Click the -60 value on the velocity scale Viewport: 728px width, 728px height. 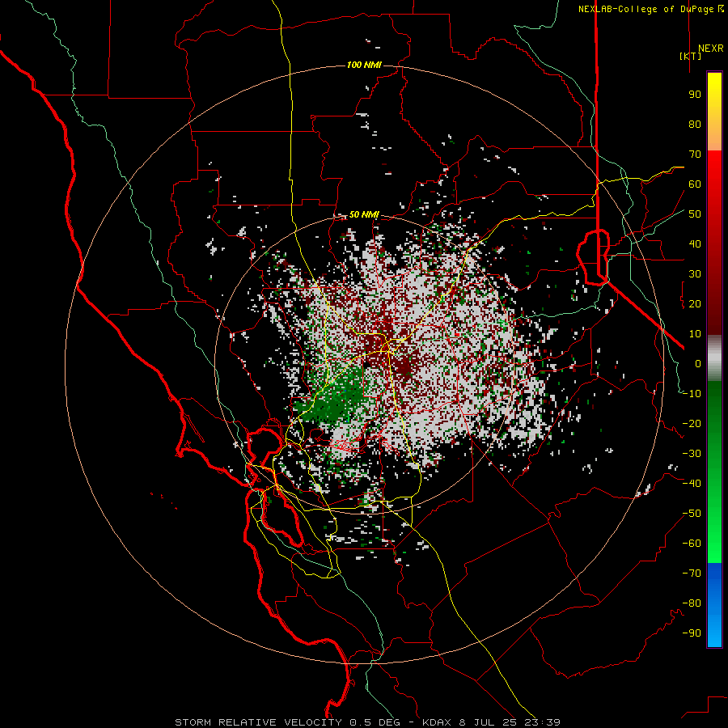(692, 544)
